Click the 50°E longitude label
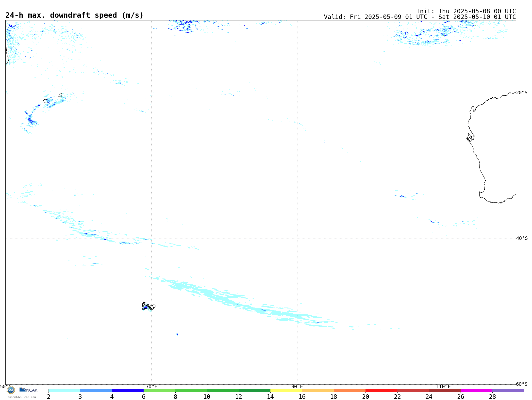Image resolution: width=532 pixels, height=400 pixels. (5, 387)
